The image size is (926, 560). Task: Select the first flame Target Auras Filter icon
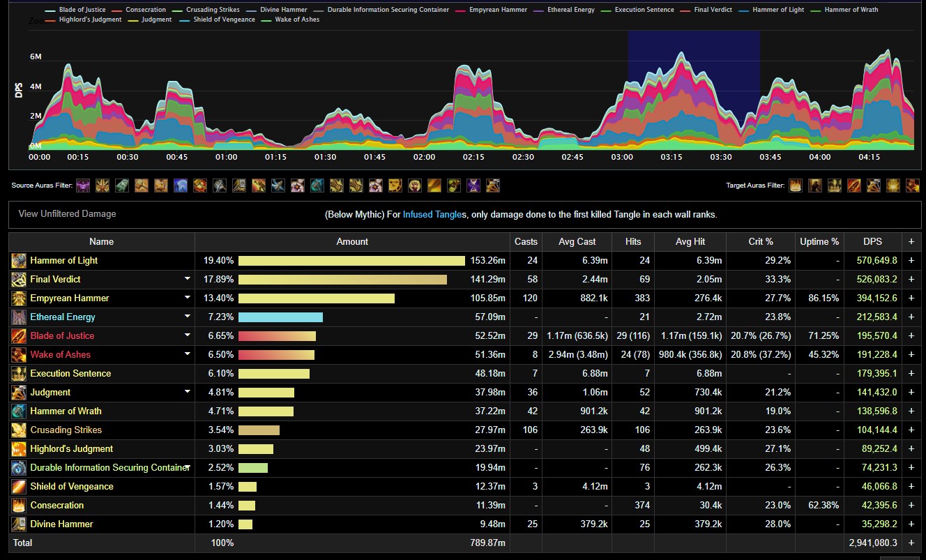[x=796, y=186]
